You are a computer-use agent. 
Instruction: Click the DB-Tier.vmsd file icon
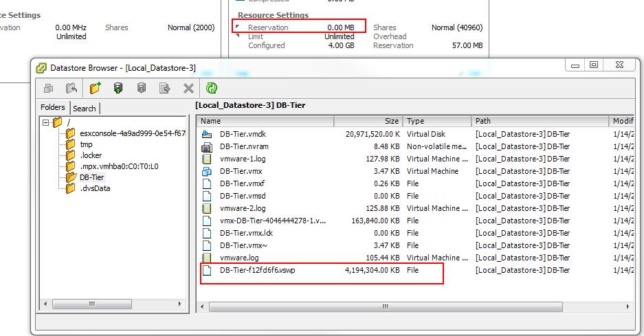[x=207, y=196]
